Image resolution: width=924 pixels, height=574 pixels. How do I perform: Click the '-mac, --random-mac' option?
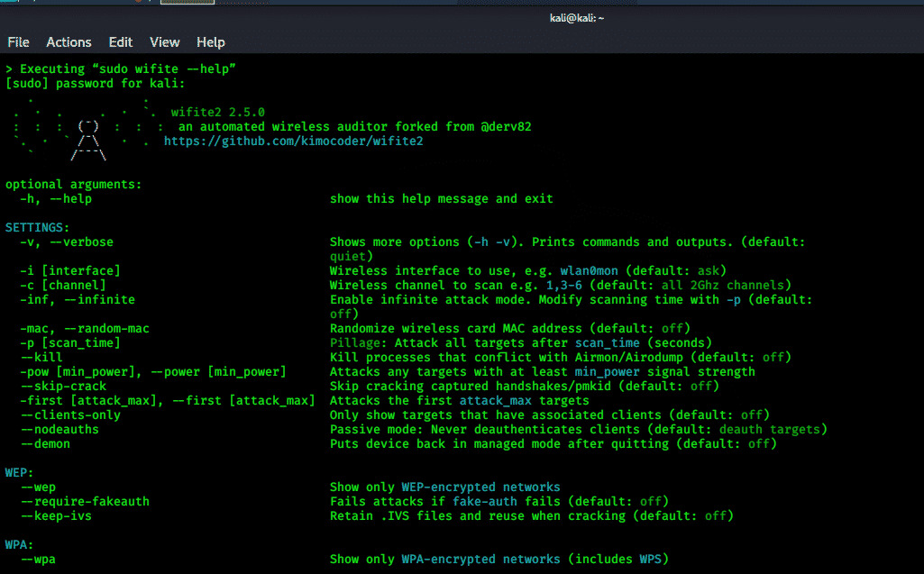point(85,329)
